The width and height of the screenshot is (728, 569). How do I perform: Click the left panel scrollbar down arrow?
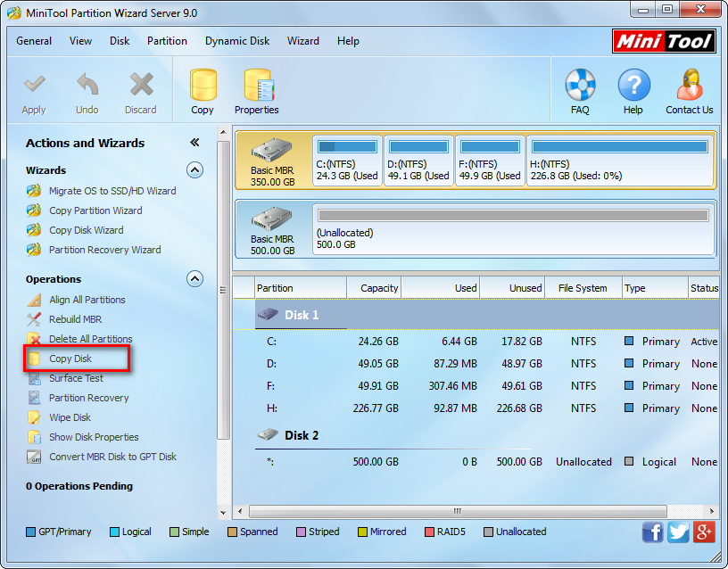click(x=223, y=513)
